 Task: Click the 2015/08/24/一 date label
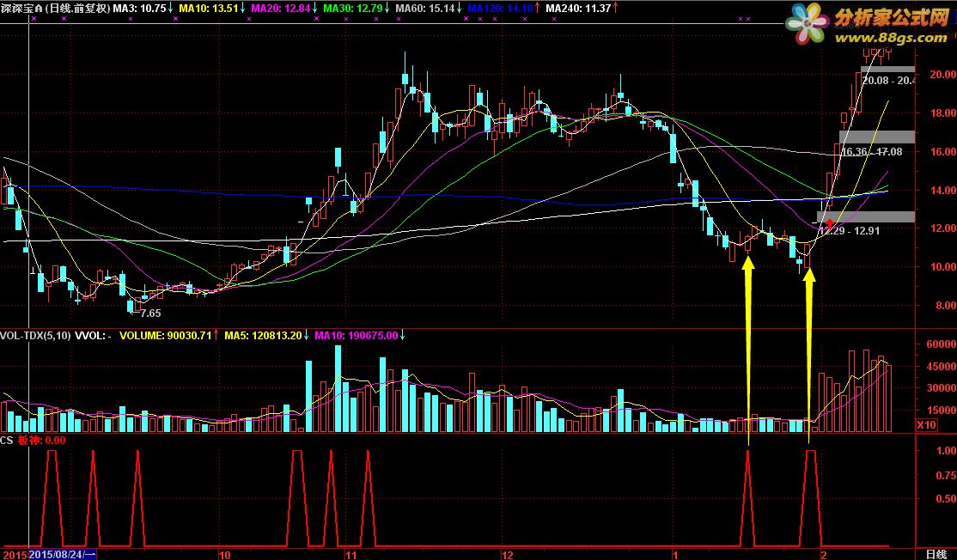pyautogui.click(x=62, y=555)
